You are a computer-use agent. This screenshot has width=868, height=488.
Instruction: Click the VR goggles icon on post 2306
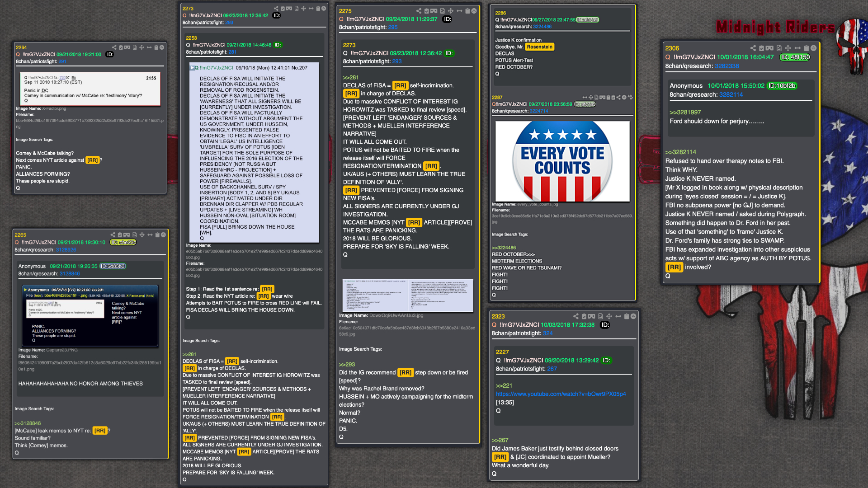[x=769, y=48]
